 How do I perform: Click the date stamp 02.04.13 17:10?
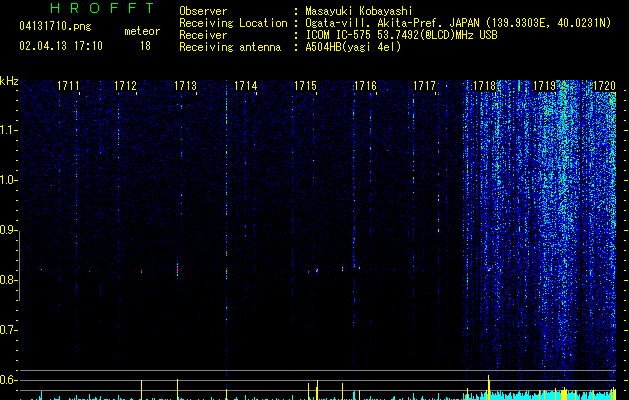pyautogui.click(x=61, y=46)
